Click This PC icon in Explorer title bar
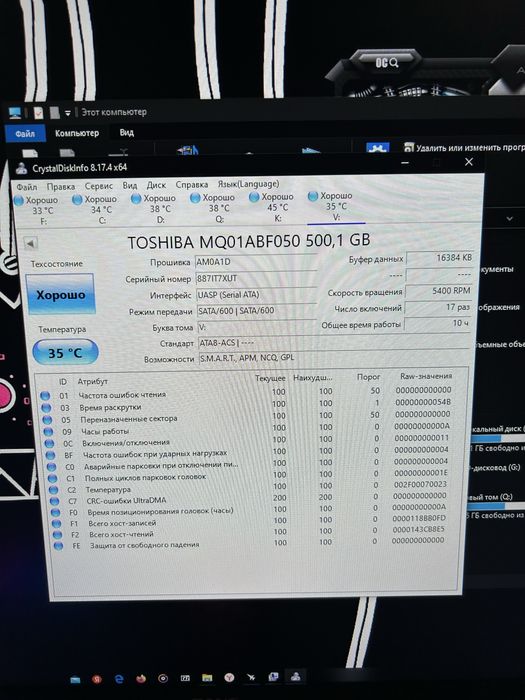The height and width of the screenshot is (700, 525). [x=15, y=113]
